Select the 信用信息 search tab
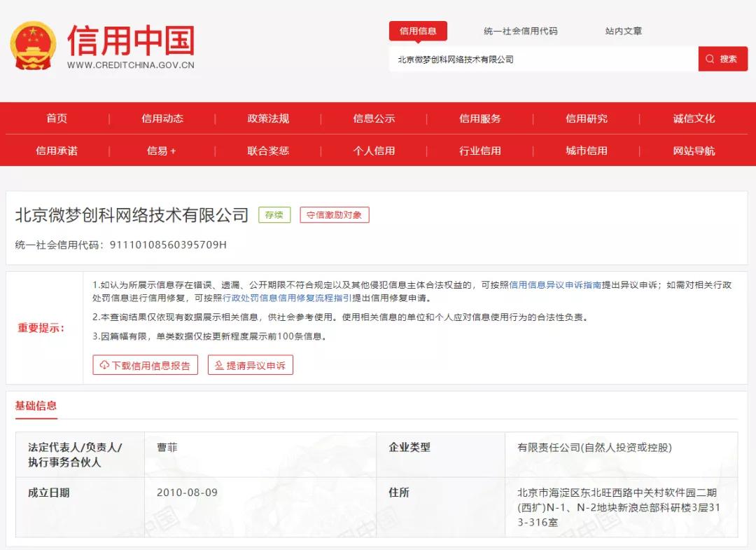756x550 pixels. [418, 31]
